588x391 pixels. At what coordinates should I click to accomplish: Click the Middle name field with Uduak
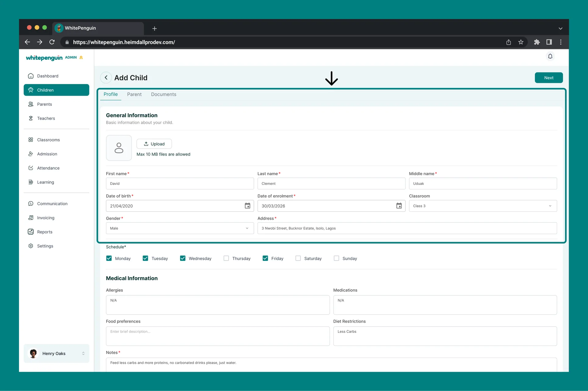click(x=483, y=184)
